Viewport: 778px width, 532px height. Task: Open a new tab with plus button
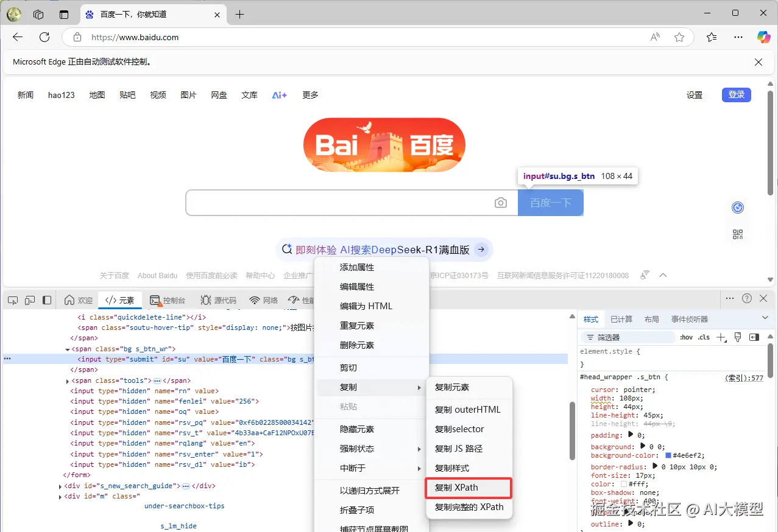pyautogui.click(x=239, y=14)
